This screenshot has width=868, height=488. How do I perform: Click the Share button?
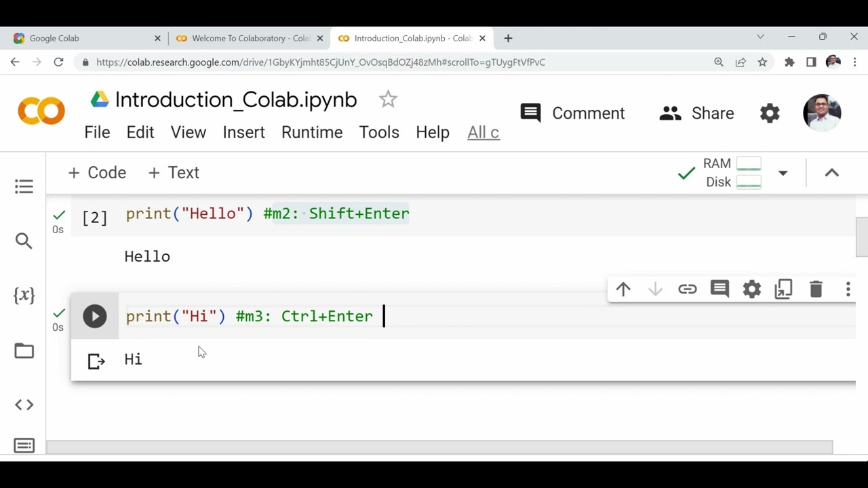(696, 113)
